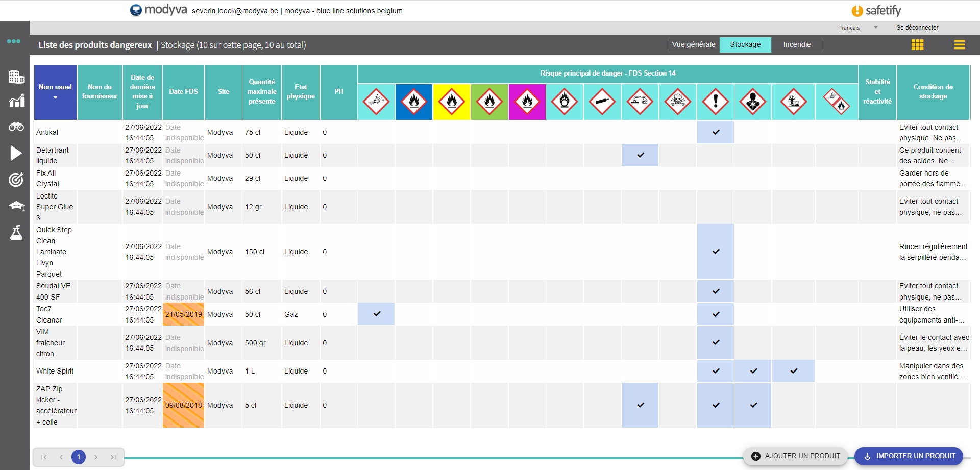Viewport: 980px width, 470px height.
Task: Sort by the PH column header
Action: point(339,92)
